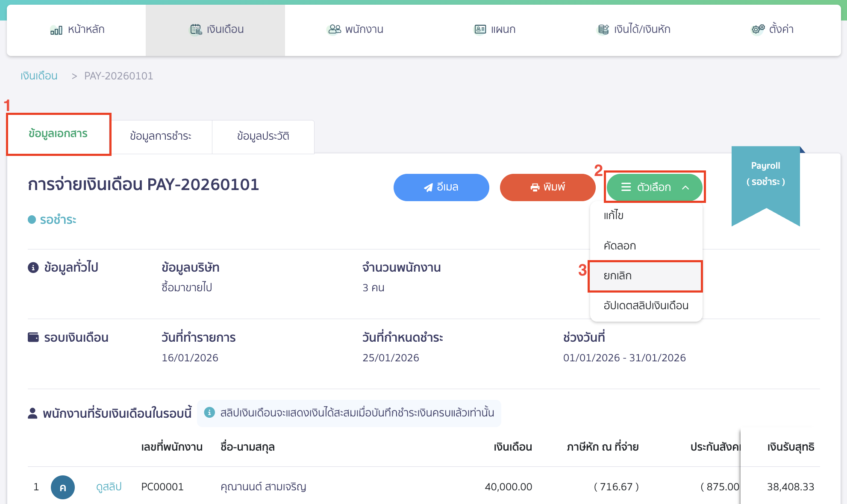The width and height of the screenshot is (847, 504).
Task: Select อัปเดตสลิปเงินเดือน menu entry
Action: (x=647, y=305)
